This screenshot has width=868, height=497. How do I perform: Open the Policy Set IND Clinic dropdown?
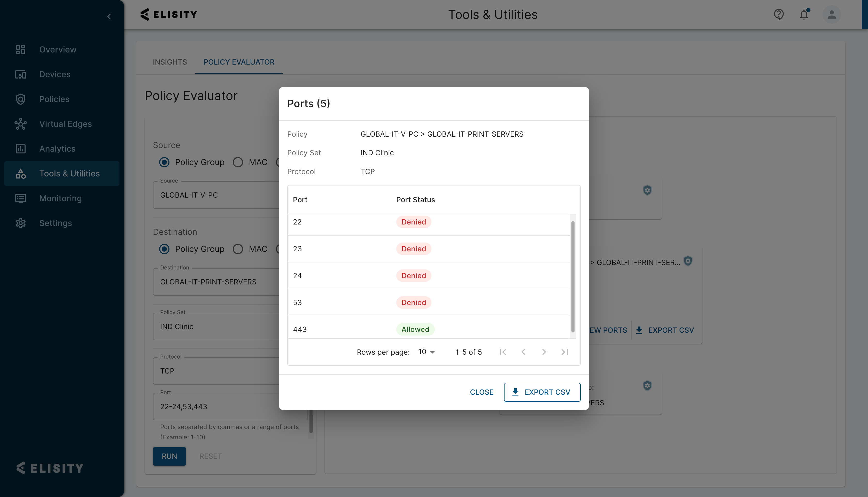pyautogui.click(x=216, y=327)
